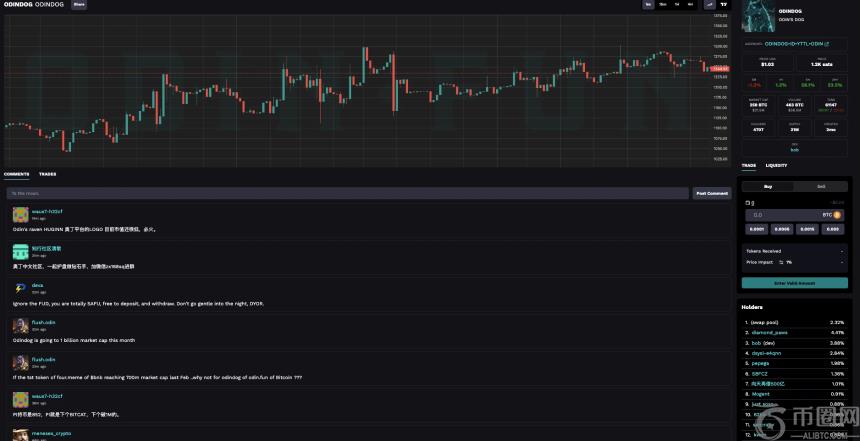
Task: Click the BTC amount input field
Action: [x=780, y=214]
